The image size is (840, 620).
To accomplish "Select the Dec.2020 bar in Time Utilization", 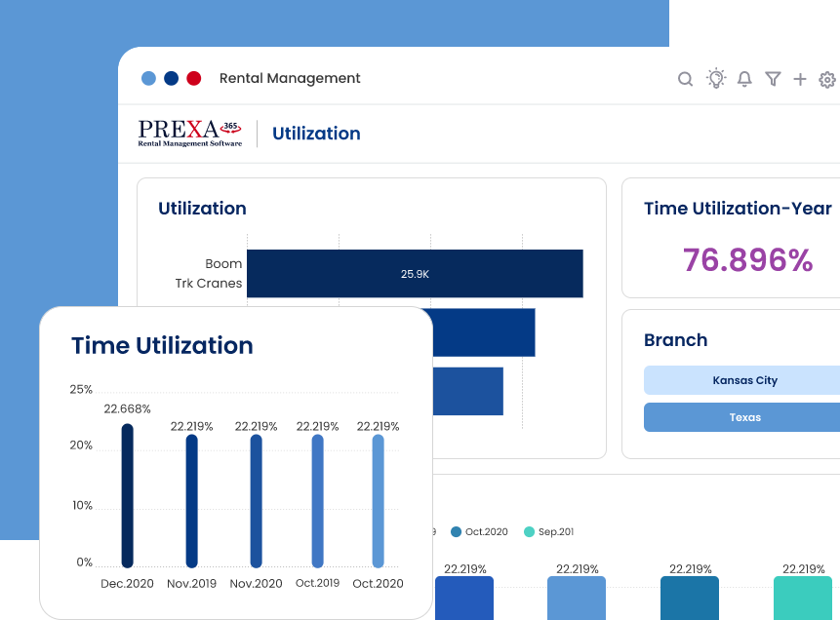I will pos(127,495).
